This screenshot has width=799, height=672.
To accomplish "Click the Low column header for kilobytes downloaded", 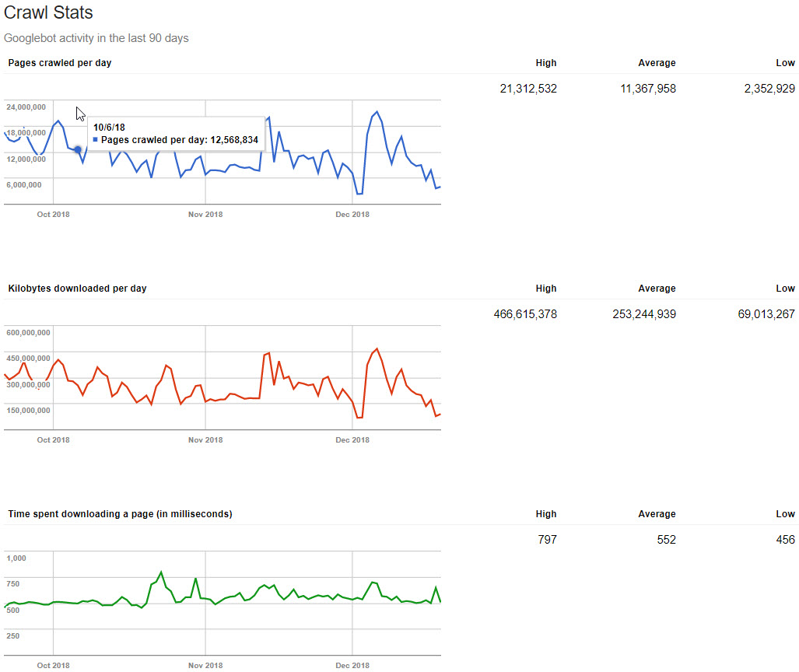I will (x=785, y=289).
